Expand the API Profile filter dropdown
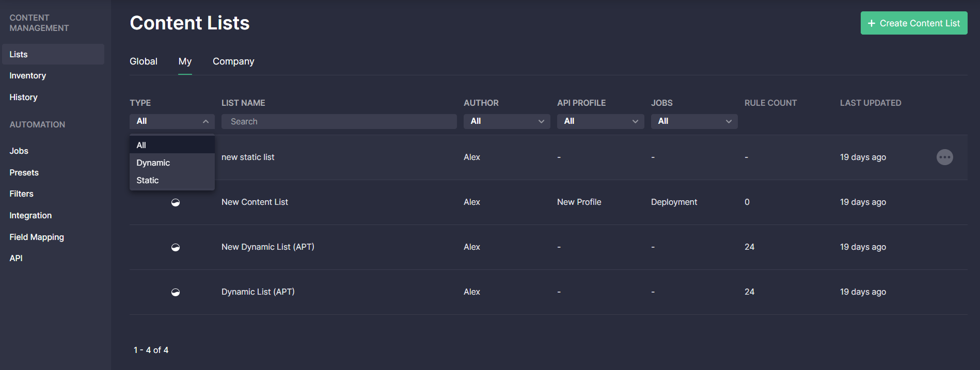This screenshot has height=370, width=980. 600,121
